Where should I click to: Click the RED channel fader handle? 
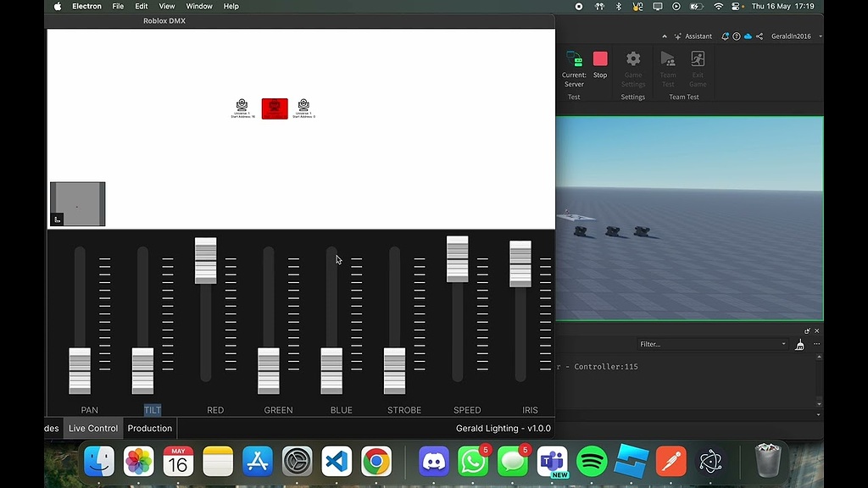(206, 260)
